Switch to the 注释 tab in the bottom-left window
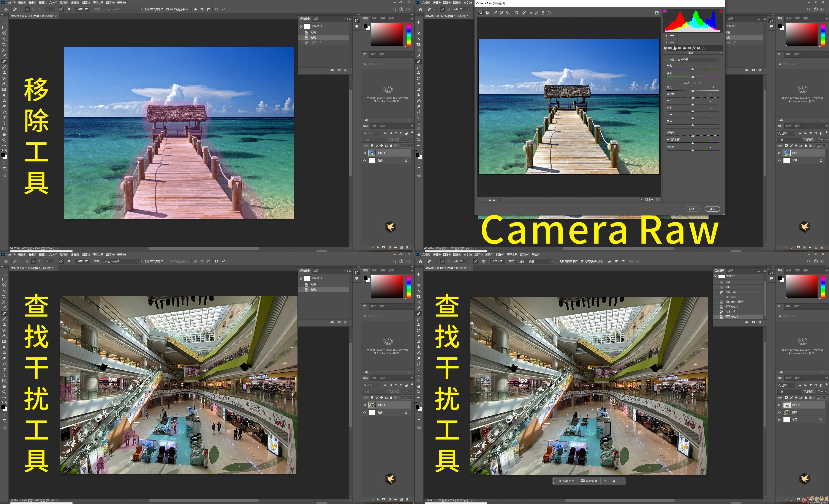 click(316, 271)
